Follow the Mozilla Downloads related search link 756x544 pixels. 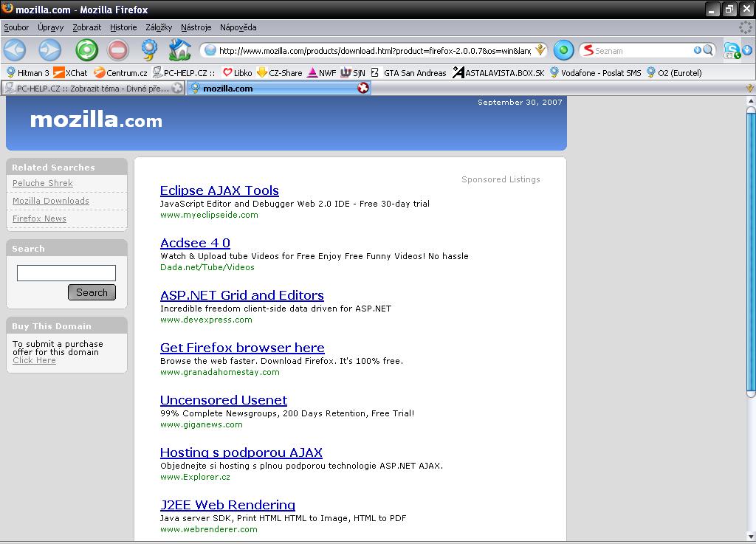click(51, 201)
